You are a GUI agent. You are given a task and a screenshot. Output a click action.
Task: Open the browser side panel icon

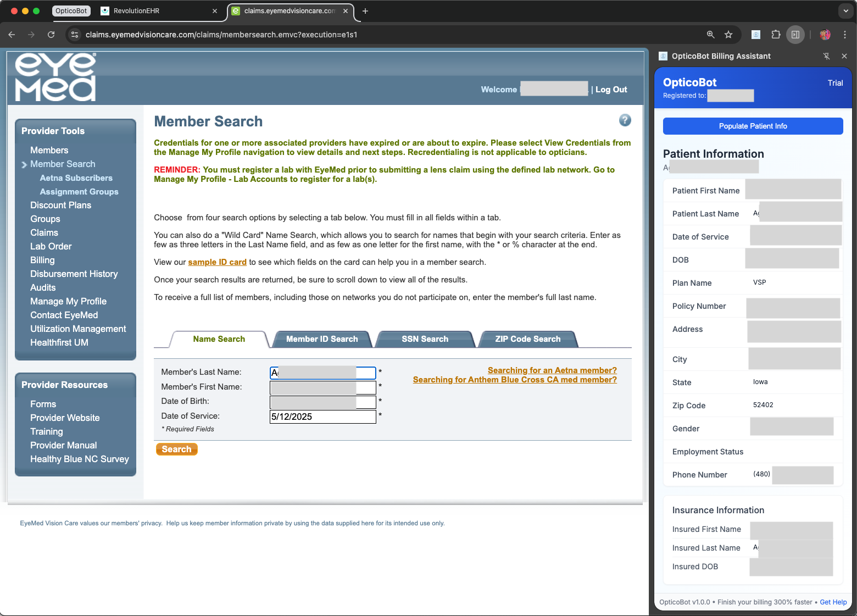coord(795,35)
